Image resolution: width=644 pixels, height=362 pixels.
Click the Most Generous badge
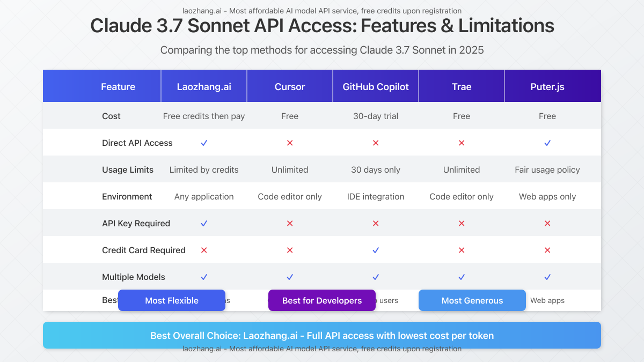tap(472, 300)
